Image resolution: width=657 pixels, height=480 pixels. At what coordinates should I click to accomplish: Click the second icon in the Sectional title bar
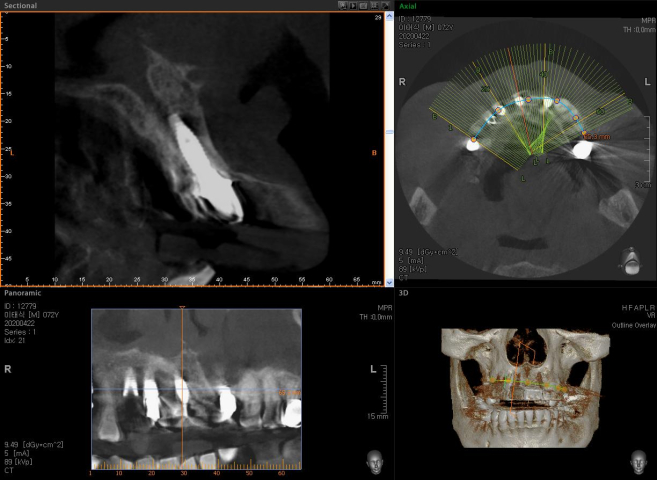tap(352, 5)
